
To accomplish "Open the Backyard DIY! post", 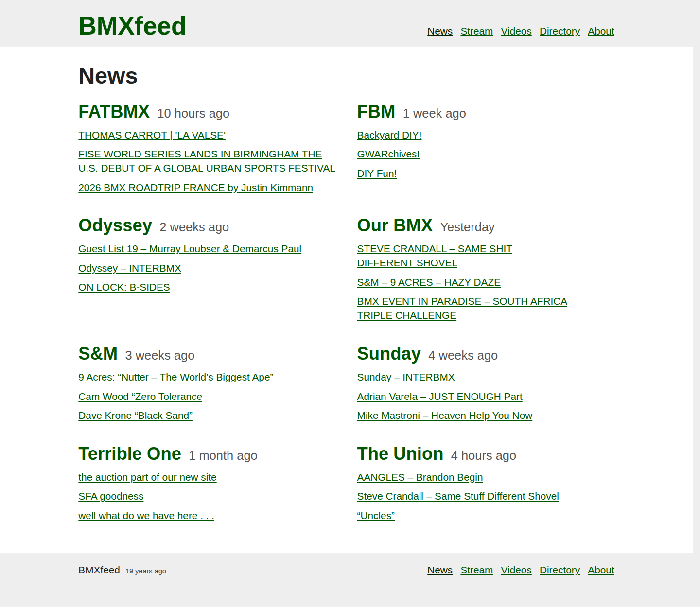I will (389, 135).
